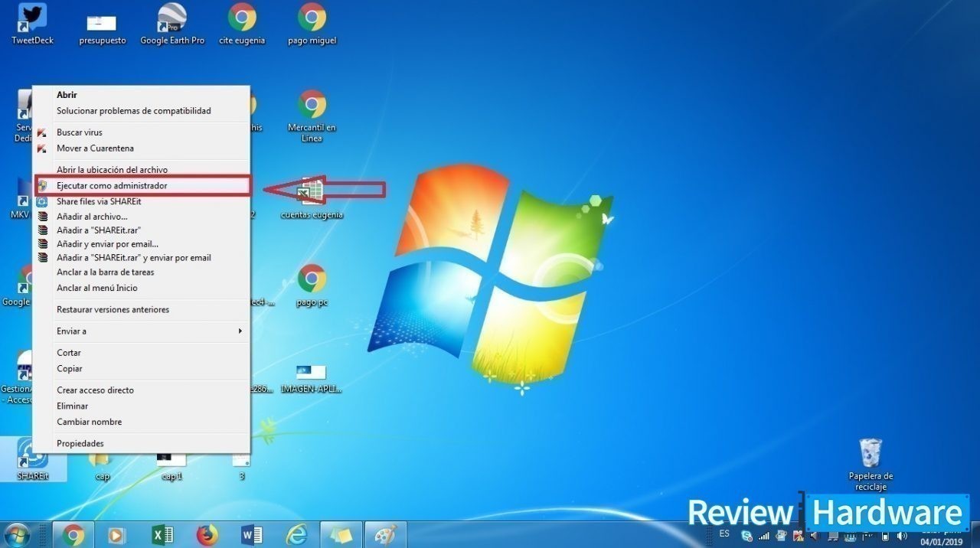The width and height of the screenshot is (980, 548).
Task: Choose Anclar al menú Inicio
Action: point(142,289)
